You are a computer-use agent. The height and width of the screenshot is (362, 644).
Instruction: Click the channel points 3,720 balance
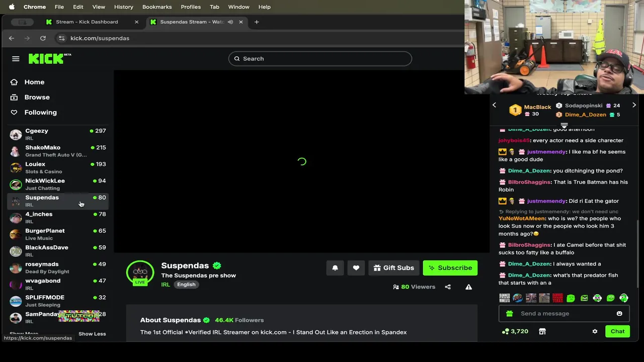tap(515, 331)
